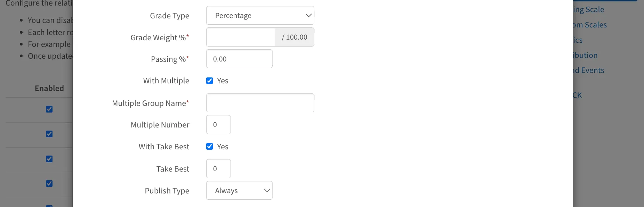Uncheck the With Multiple checkbox

pos(209,81)
